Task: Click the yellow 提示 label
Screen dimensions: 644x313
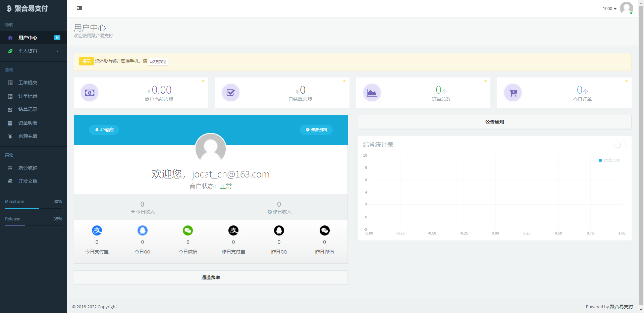Action: coord(86,61)
